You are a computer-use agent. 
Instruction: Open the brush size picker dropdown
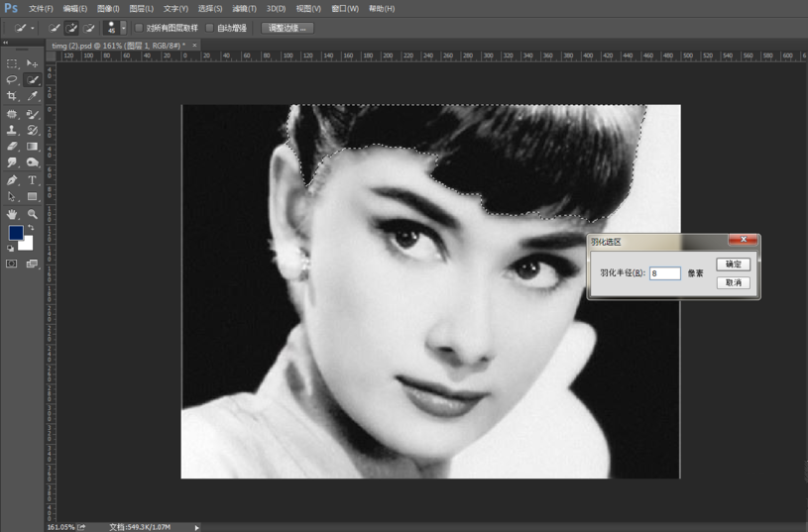coord(123,28)
